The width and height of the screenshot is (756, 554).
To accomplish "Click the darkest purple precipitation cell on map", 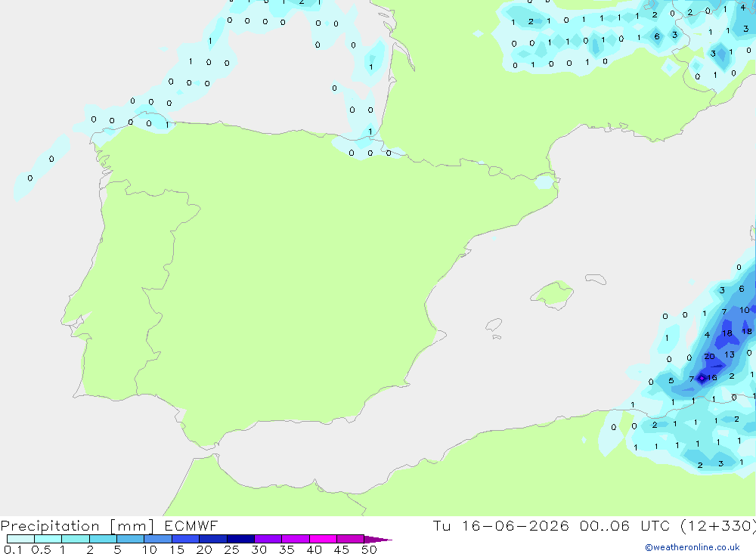I will tap(702, 379).
